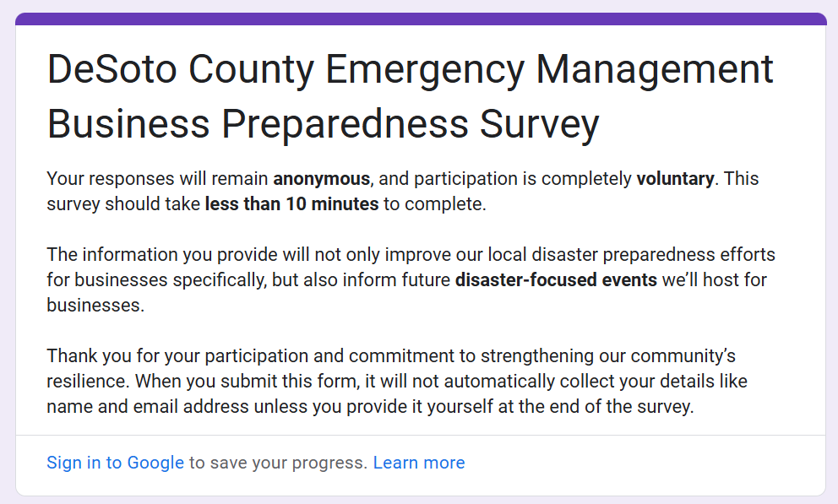Click the phrase "end of the survey"

tap(627, 407)
